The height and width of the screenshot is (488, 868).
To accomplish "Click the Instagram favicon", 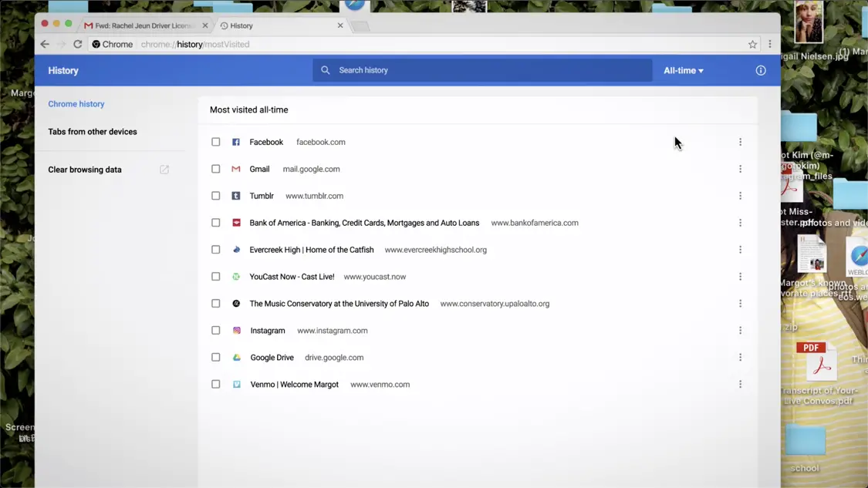I will click(x=236, y=330).
